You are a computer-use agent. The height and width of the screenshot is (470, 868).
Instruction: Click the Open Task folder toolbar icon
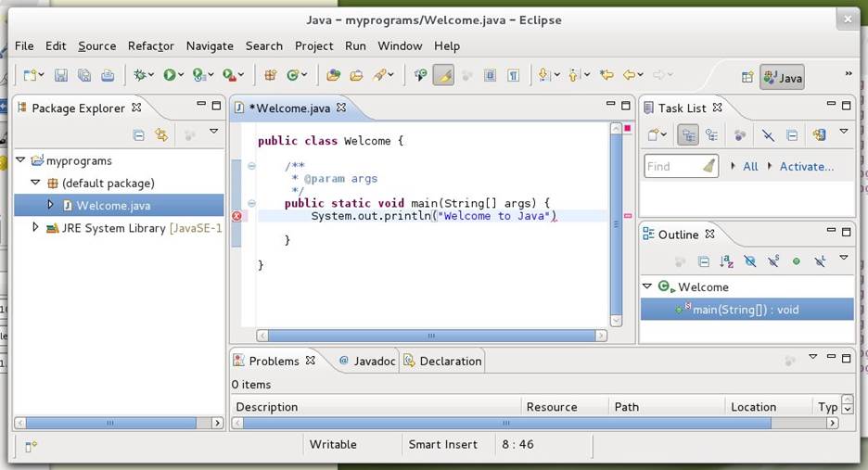pos(356,75)
